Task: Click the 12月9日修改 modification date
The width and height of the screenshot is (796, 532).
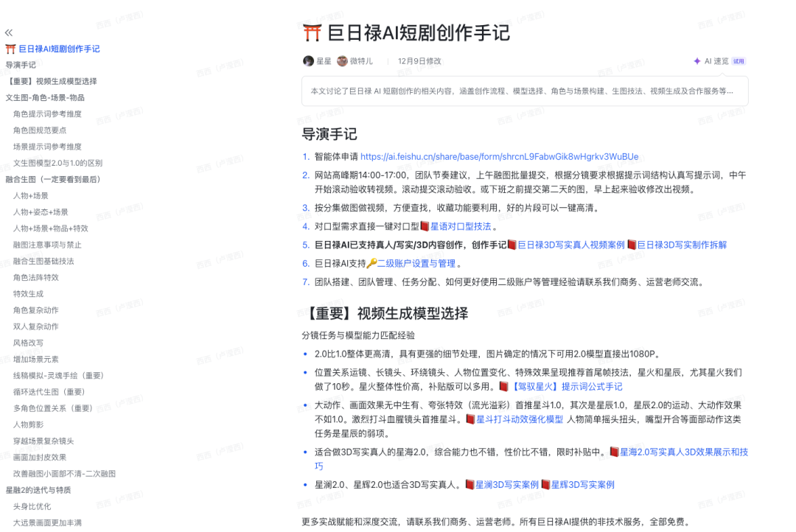Action: pyautogui.click(x=420, y=61)
